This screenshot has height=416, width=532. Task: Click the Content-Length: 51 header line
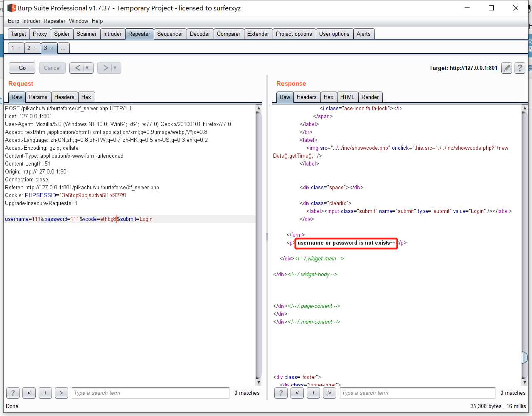click(x=27, y=163)
